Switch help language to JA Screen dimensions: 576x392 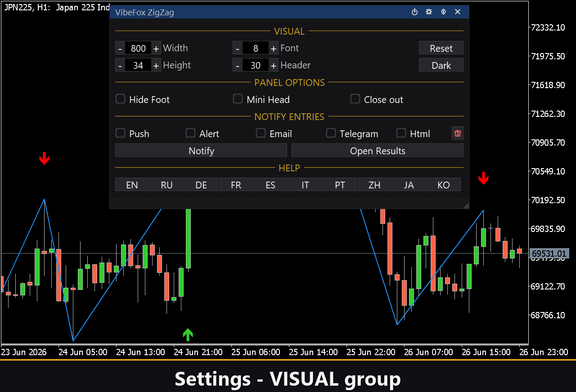tap(409, 185)
